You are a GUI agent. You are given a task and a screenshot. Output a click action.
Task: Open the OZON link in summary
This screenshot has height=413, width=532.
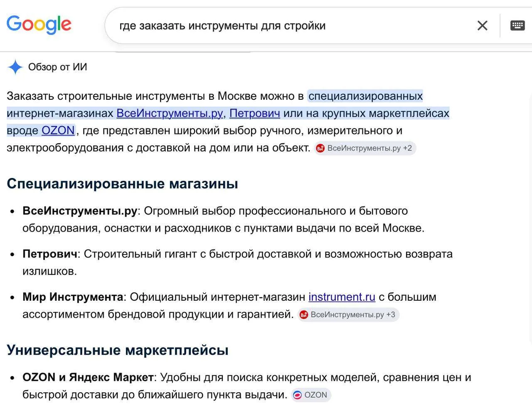[58, 130]
